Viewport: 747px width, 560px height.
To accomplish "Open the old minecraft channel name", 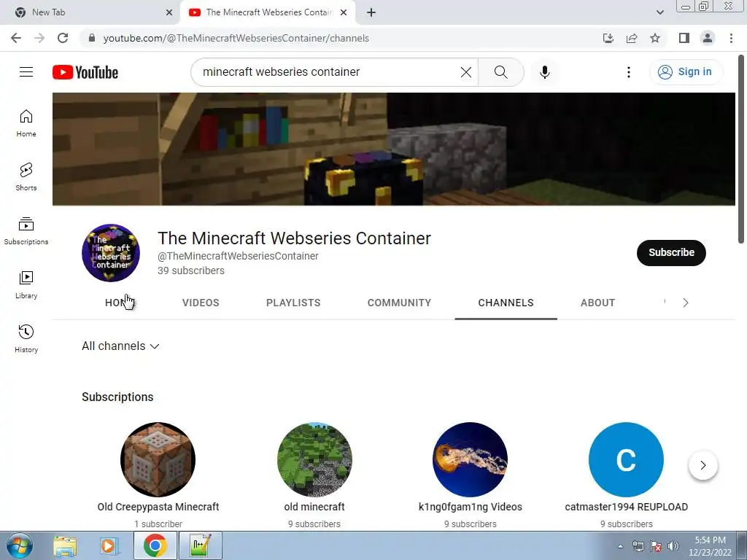I will pyautogui.click(x=314, y=507).
